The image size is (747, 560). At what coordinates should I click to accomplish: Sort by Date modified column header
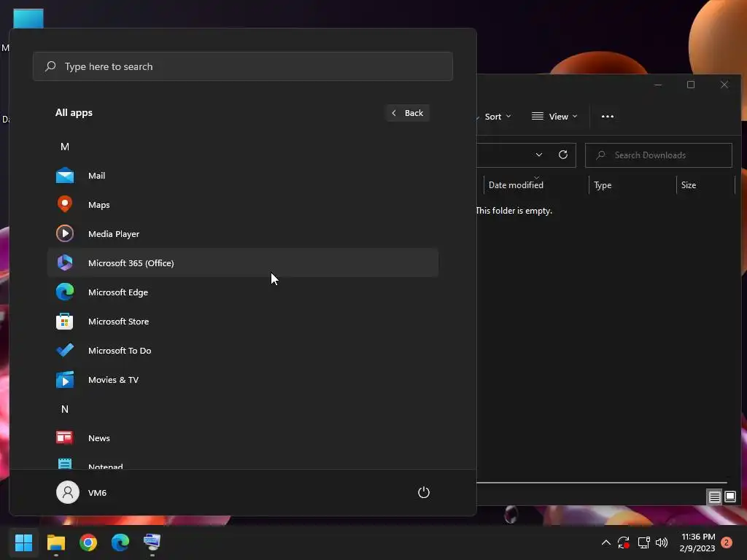(x=536, y=184)
